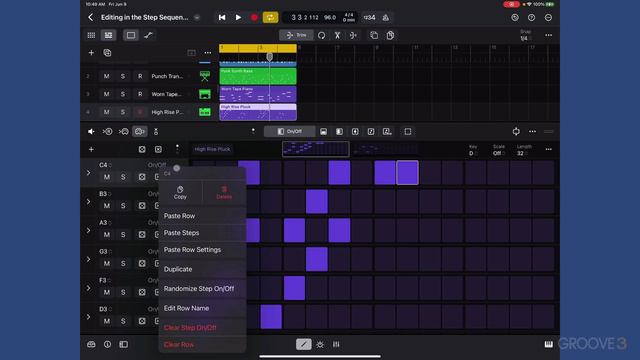
Task: Select the Trim tool
Action: 297,36
